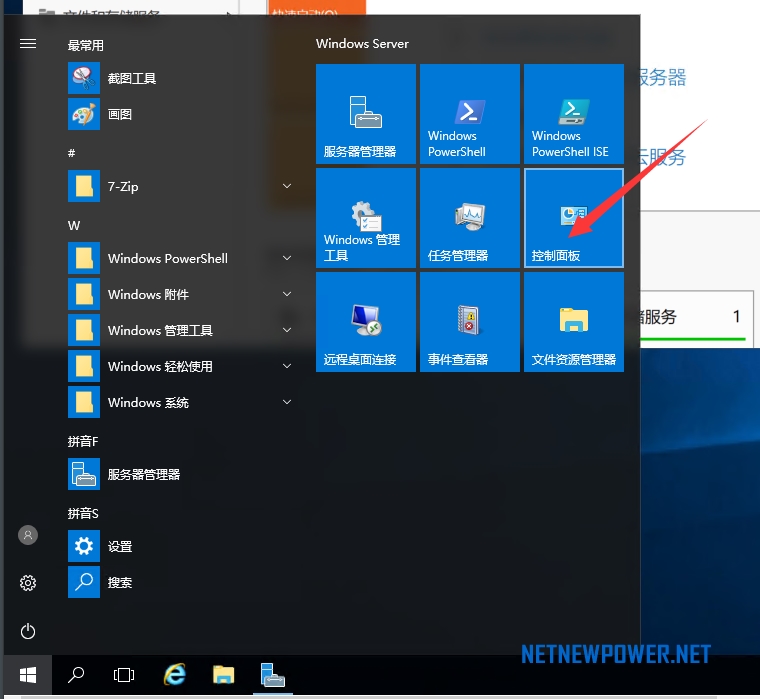This screenshot has width=760, height=699.
Task: Click the hamburger menu at top left
Action: coord(28,44)
